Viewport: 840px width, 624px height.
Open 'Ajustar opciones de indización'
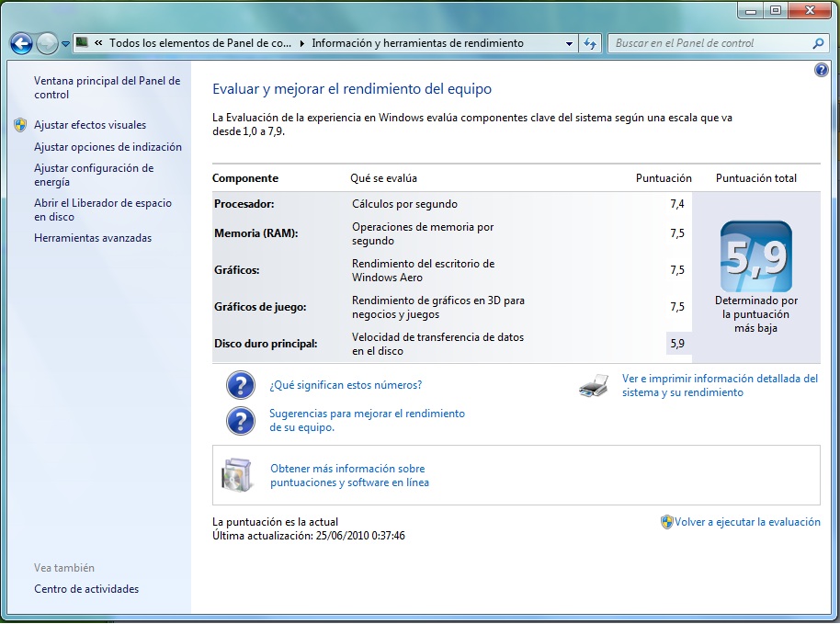pyautogui.click(x=108, y=147)
